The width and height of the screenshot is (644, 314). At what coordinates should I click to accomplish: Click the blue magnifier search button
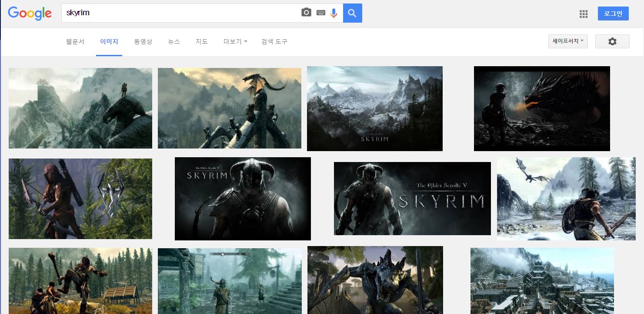353,13
